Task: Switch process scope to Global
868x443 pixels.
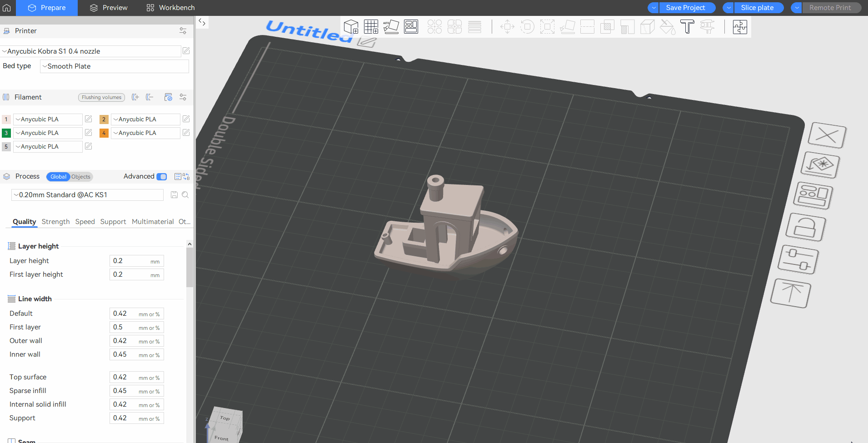Action: tap(58, 177)
